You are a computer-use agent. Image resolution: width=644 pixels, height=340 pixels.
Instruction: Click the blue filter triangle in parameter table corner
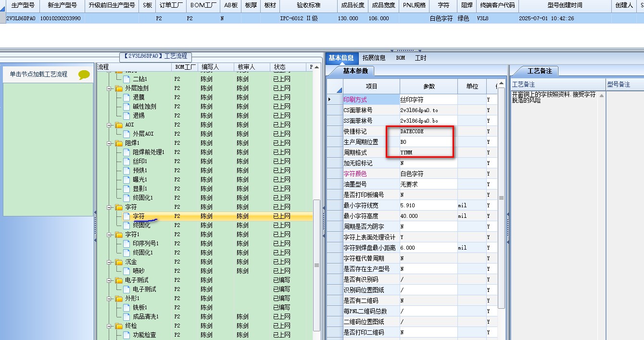(339, 90)
